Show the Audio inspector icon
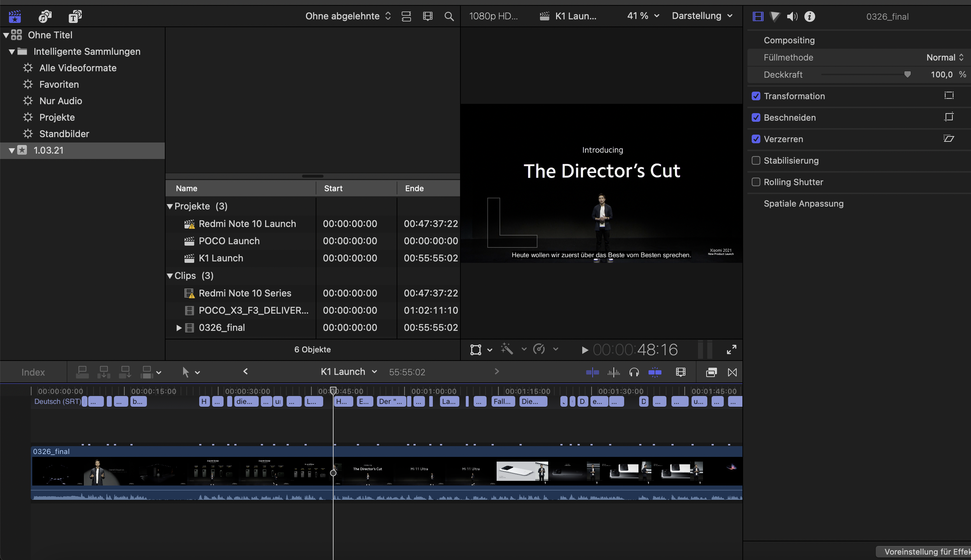Screen dimensions: 971x560 792,16
